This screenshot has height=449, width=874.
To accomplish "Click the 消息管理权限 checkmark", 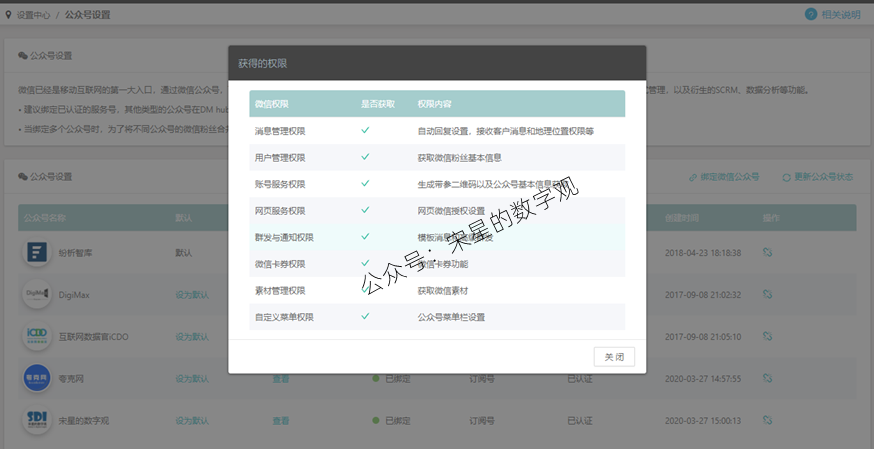I will [x=366, y=130].
